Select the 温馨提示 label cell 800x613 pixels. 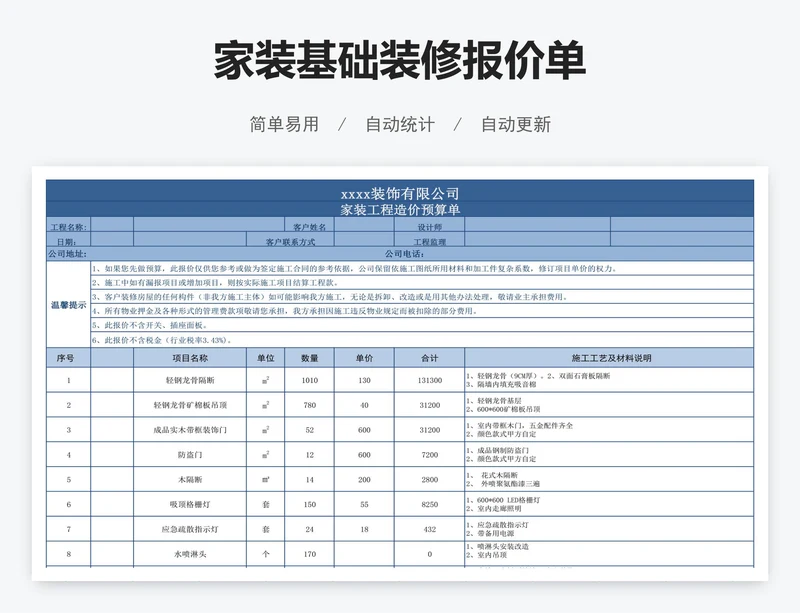tap(68, 305)
